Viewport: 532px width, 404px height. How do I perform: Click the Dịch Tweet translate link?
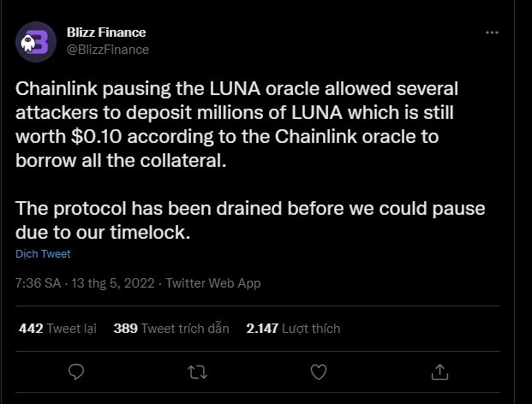pyautogui.click(x=43, y=254)
